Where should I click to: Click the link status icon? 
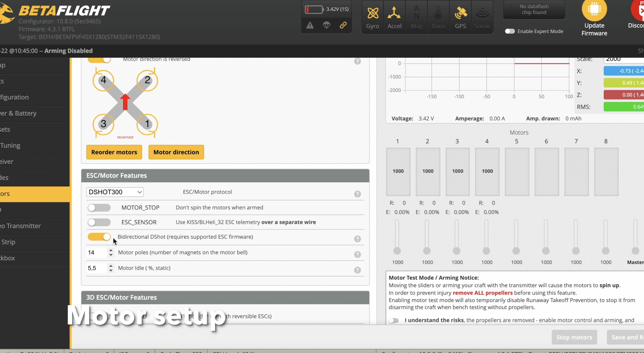343,25
